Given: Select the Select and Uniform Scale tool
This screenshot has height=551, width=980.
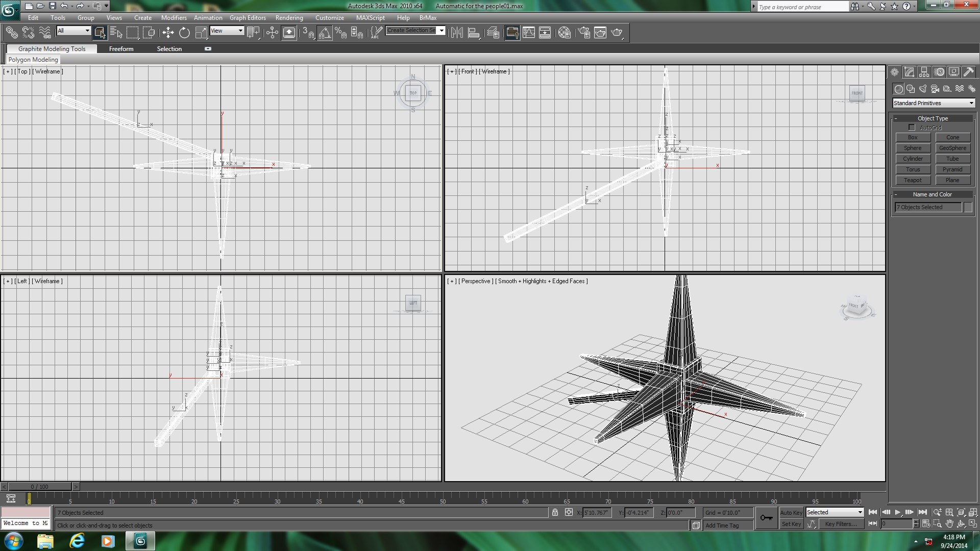Looking at the screenshot, I should pyautogui.click(x=201, y=33).
